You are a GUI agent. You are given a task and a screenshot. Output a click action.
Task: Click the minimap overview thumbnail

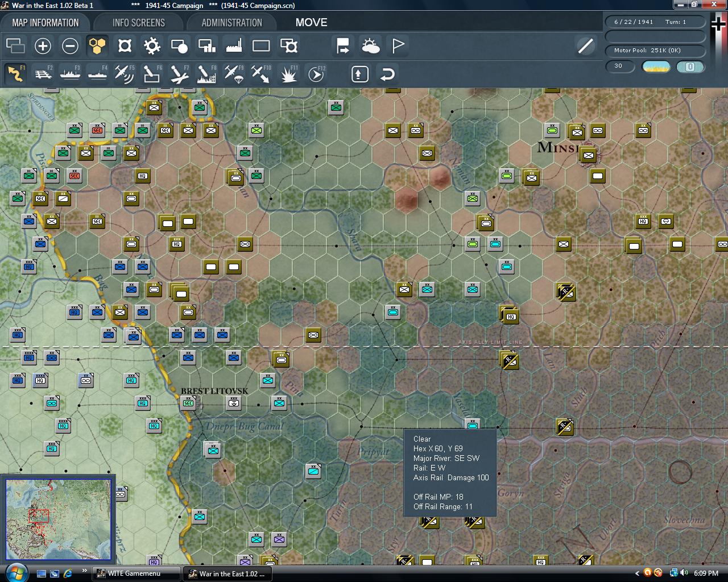[58, 519]
